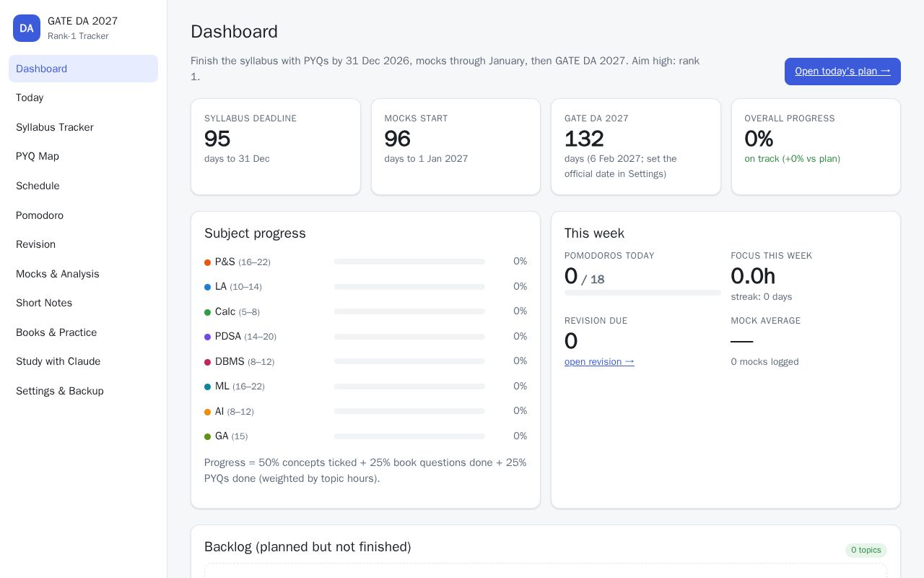Click the Focus This Week 0.0h value
924x578 pixels.
(753, 276)
